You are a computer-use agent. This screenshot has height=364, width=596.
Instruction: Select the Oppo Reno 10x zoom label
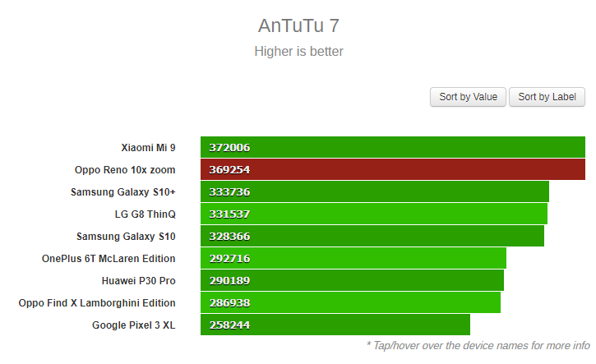124,170
